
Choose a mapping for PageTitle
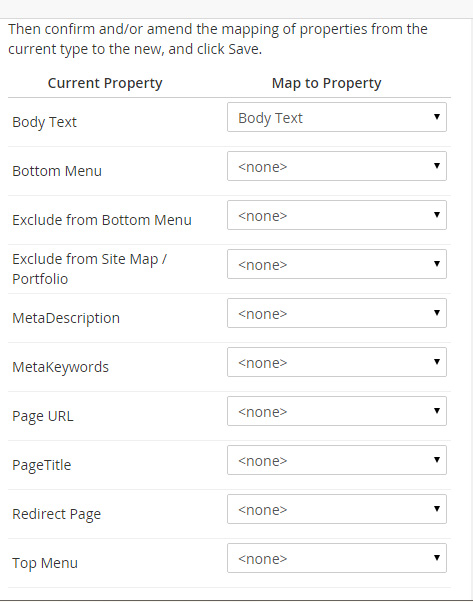(337, 460)
